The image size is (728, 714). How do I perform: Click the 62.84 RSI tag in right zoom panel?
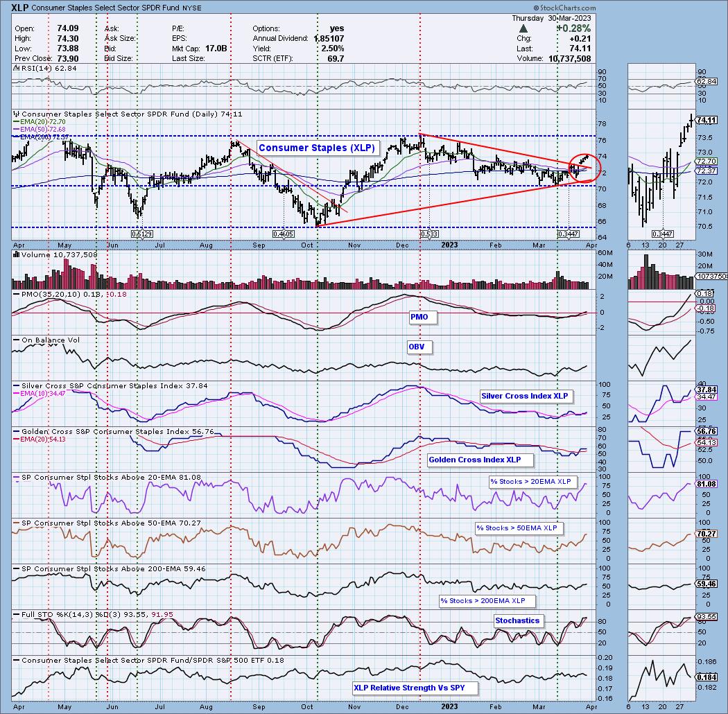[x=707, y=82]
